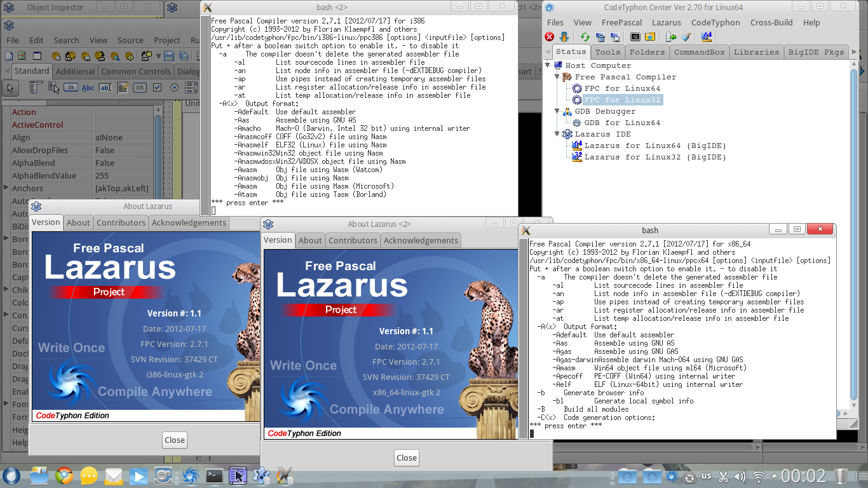Click the red stop icon in CodeTyphon Center
Viewport: 868px width, 488px height.
point(550,37)
